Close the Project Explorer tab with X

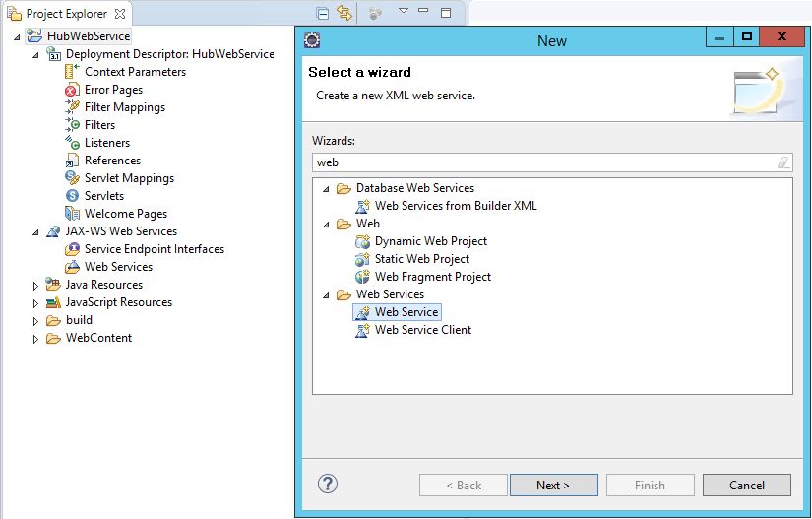120,14
